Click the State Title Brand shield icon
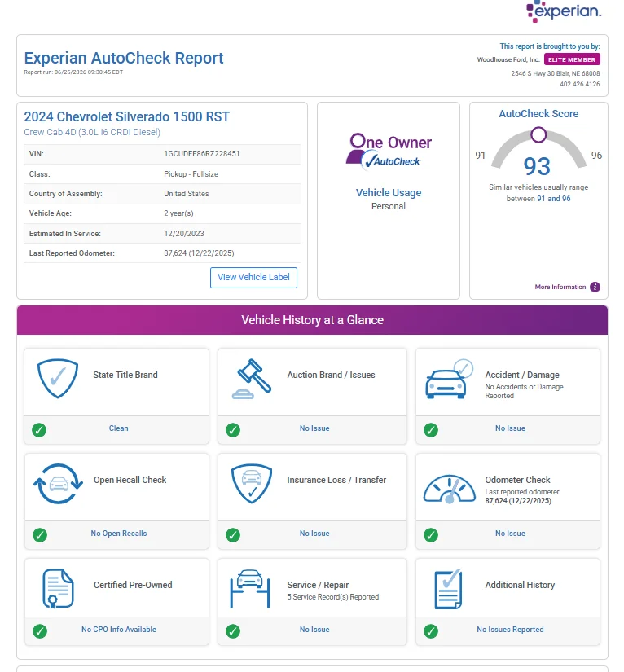The image size is (624, 672). click(x=58, y=379)
